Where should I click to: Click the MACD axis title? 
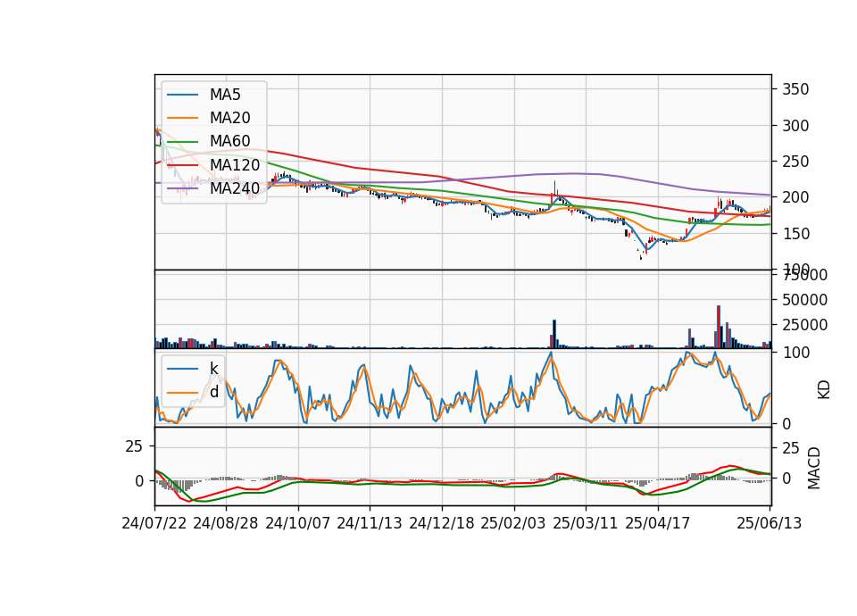(814, 469)
